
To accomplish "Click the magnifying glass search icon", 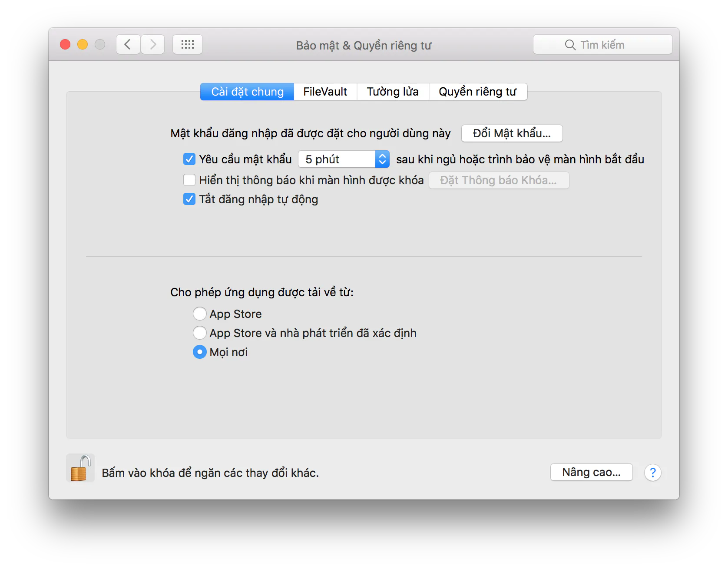I will pyautogui.click(x=570, y=45).
